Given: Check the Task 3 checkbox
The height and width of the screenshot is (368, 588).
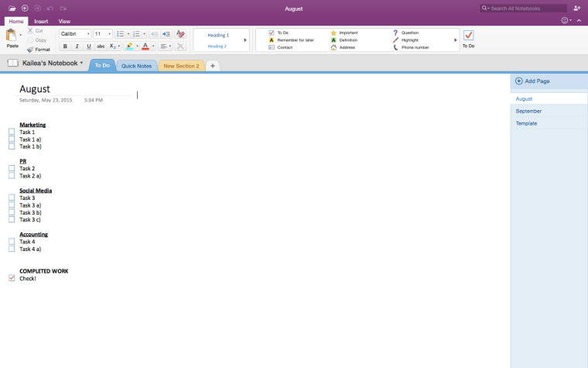Looking at the screenshot, I should point(12,198).
